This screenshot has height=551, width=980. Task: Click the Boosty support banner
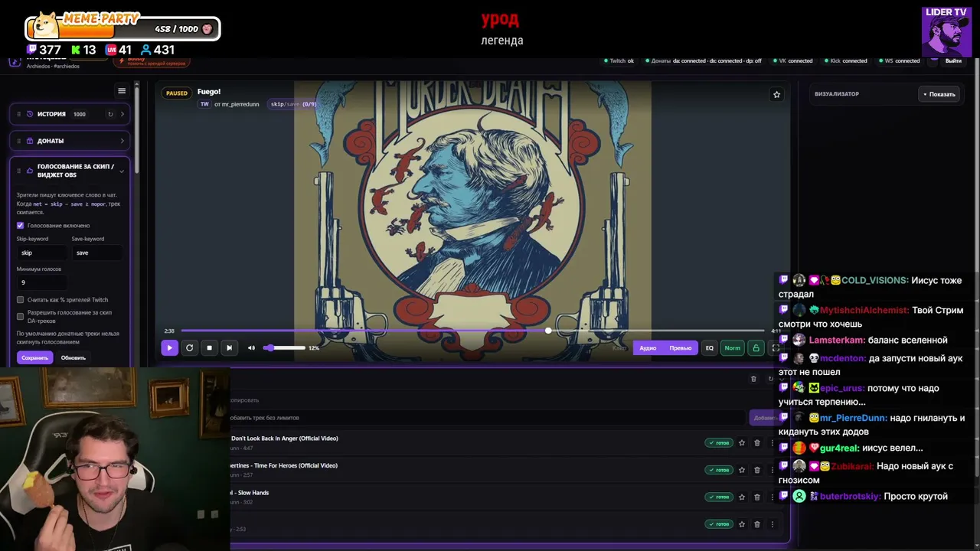coord(151,61)
